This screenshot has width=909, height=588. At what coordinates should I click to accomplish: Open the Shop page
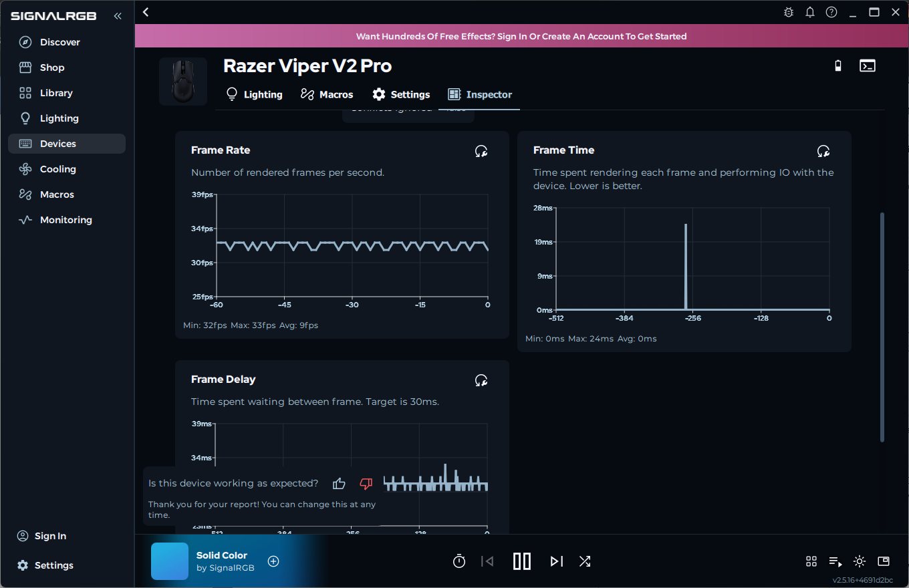[x=67, y=67]
